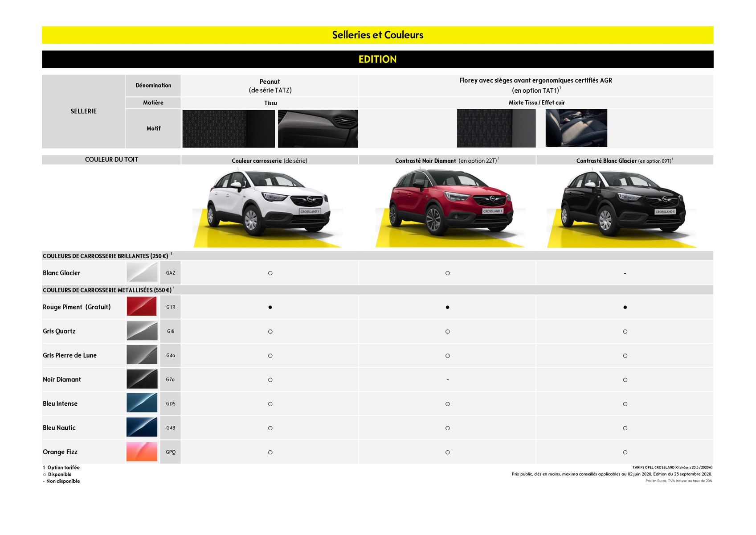Viewport: 756px width, 535px height.
Task: Click Orange Fizz circle under Contrasté Blanc Glacier
Action: click(625, 452)
